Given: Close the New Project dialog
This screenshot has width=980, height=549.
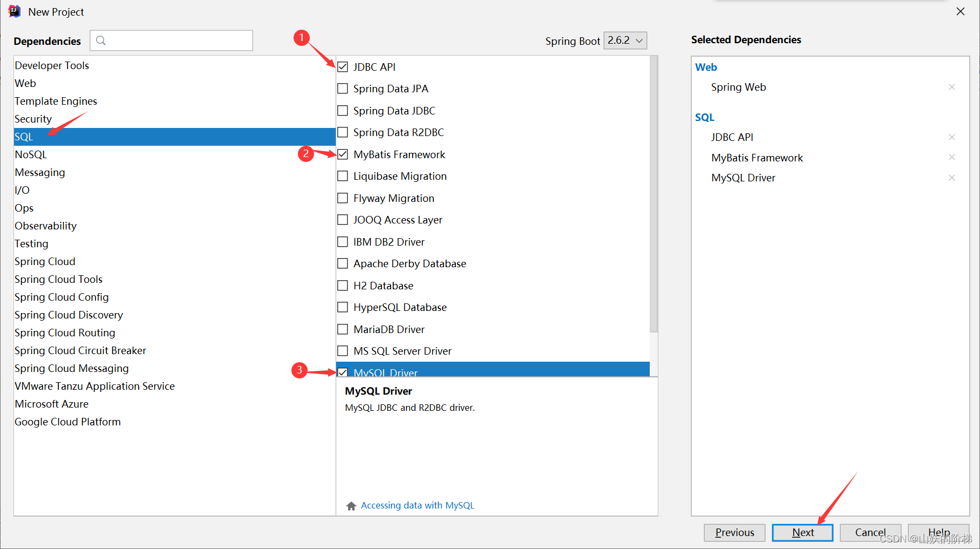Looking at the screenshot, I should pos(961,11).
